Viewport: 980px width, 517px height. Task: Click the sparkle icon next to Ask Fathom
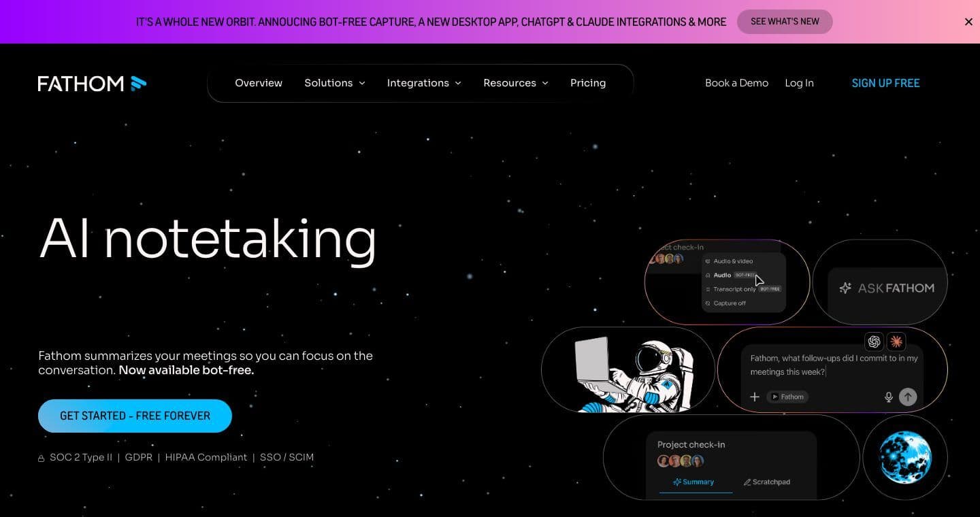tap(845, 288)
